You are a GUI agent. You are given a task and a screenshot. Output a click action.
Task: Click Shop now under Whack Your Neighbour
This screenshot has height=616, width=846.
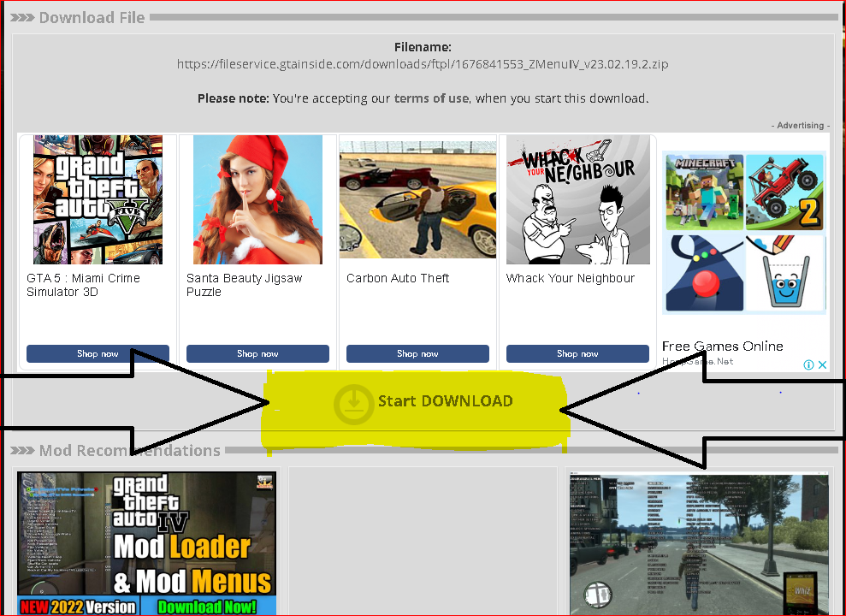[577, 354]
